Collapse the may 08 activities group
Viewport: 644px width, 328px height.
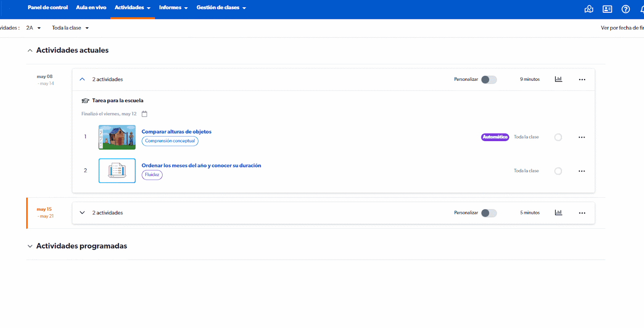point(82,79)
